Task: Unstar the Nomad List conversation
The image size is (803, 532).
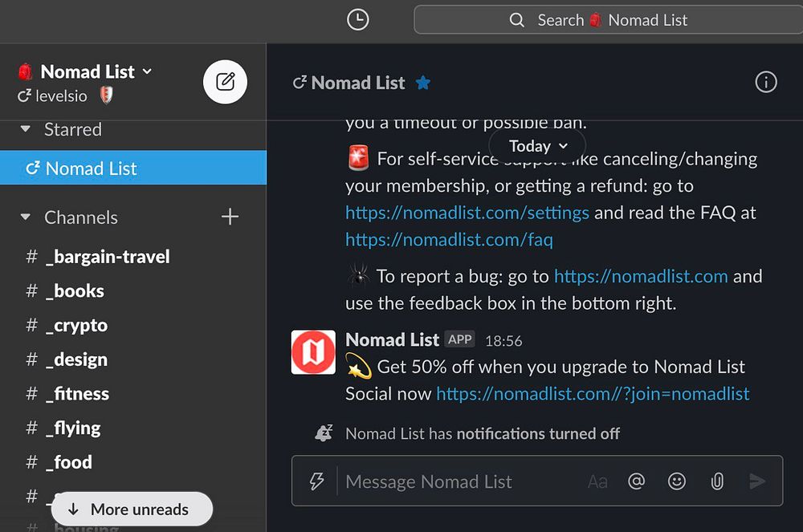Action: (x=423, y=83)
